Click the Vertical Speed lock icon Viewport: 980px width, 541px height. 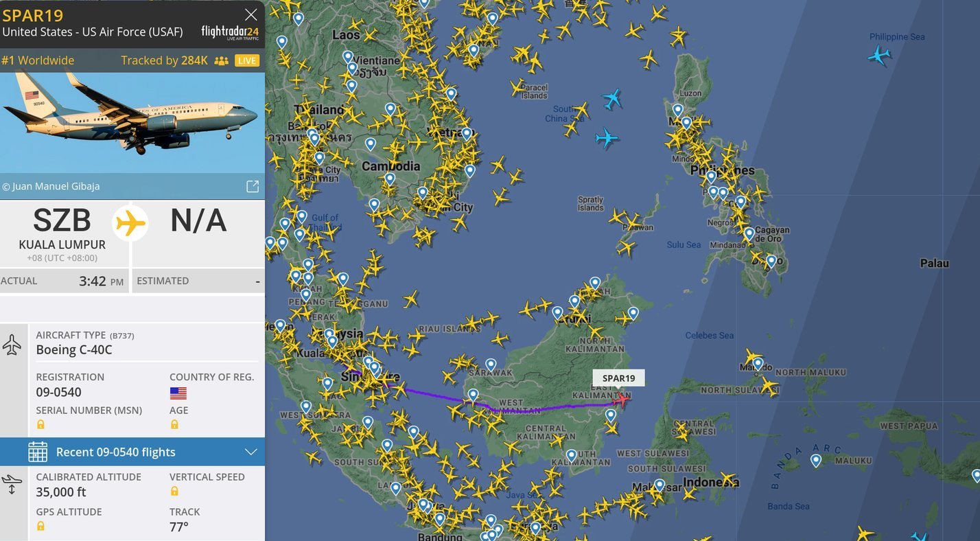(174, 491)
